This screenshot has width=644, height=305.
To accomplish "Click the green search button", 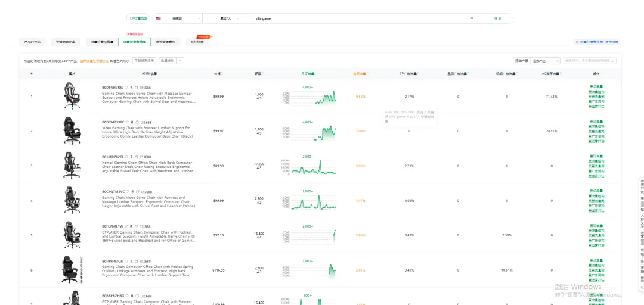I will [498, 18].
